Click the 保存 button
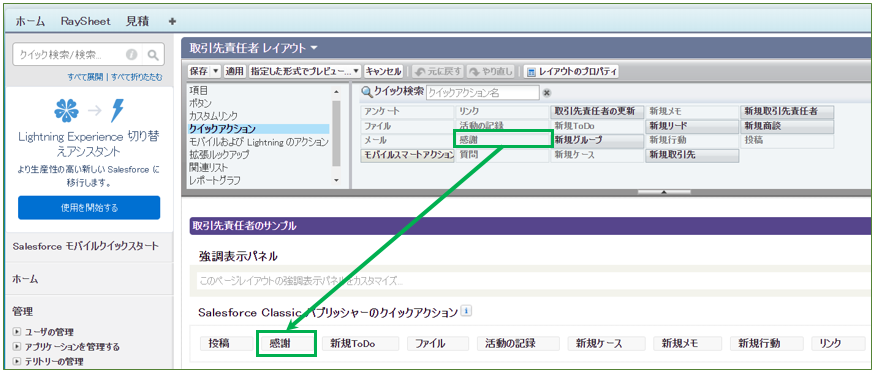The height and width of the screenshot is (378, 875). click(x=199, y=71)
